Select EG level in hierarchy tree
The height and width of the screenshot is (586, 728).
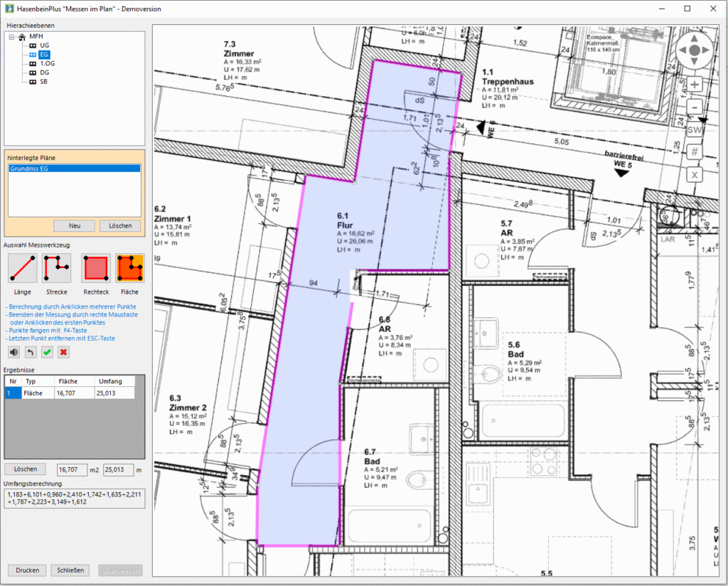point(44,54)
